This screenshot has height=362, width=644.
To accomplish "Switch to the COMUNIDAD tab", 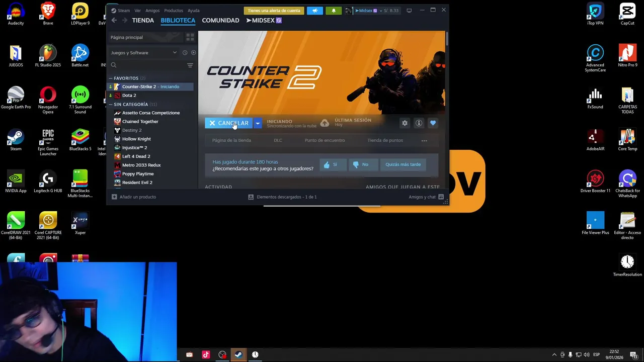I will (x=220, y=21).
